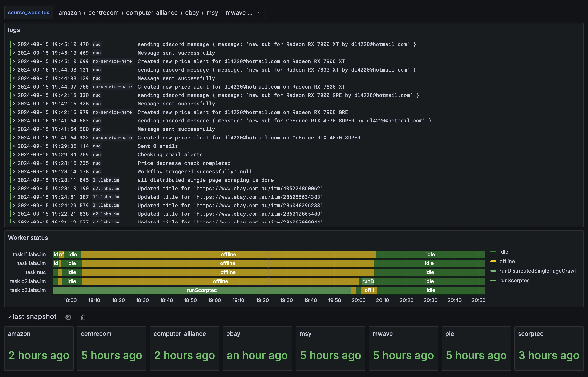Screen dimensions: 588x377
Task: Collapse the last snapshot section chevron
Action: tap(9, 317)
